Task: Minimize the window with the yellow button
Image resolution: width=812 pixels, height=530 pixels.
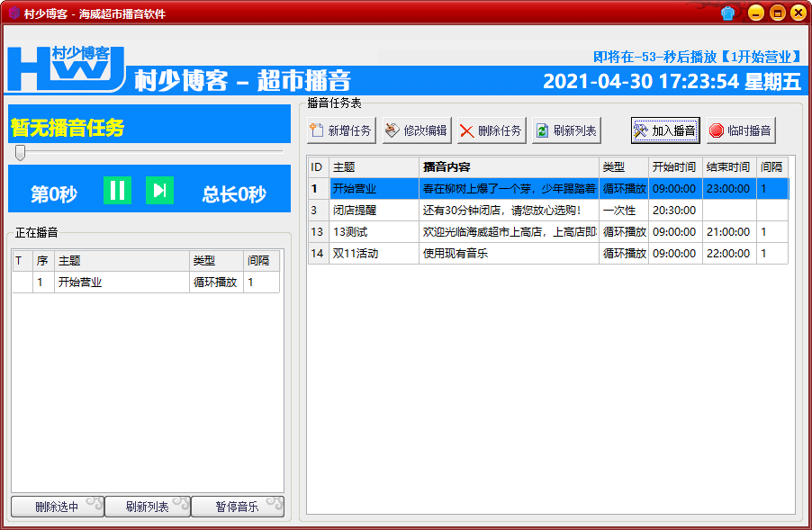Action: tap(756, 13)
